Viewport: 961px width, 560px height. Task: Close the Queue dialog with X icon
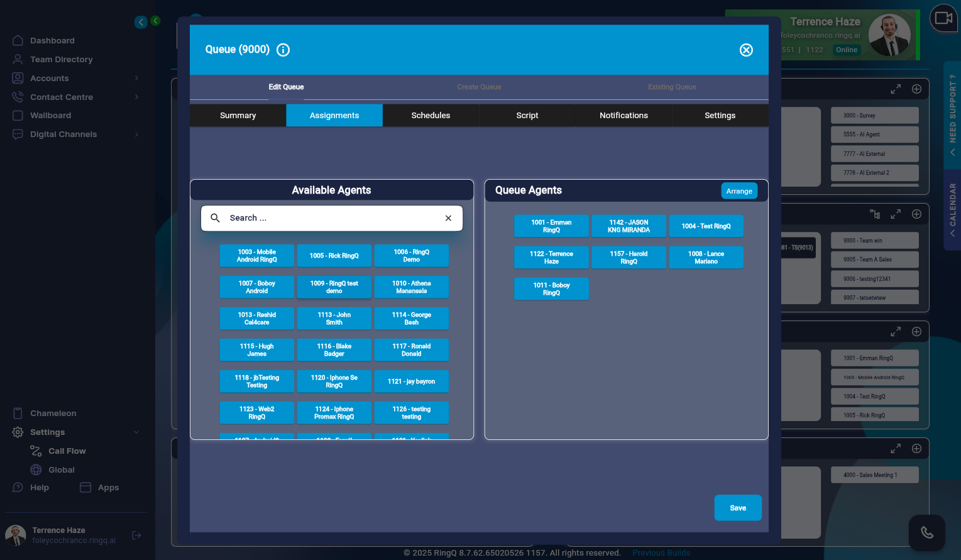pyautogui.click(x=746, y=50)
